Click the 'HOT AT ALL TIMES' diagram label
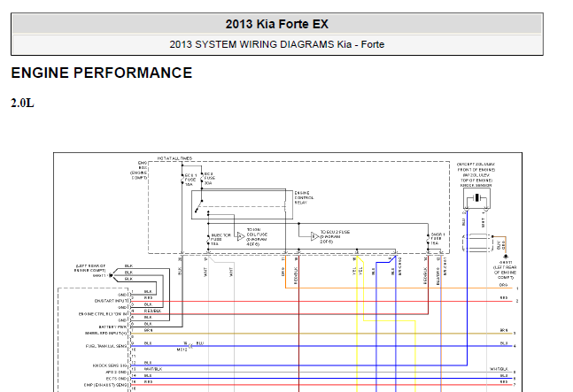The height and width of the screenshot is (392, 573). (174, 158)
